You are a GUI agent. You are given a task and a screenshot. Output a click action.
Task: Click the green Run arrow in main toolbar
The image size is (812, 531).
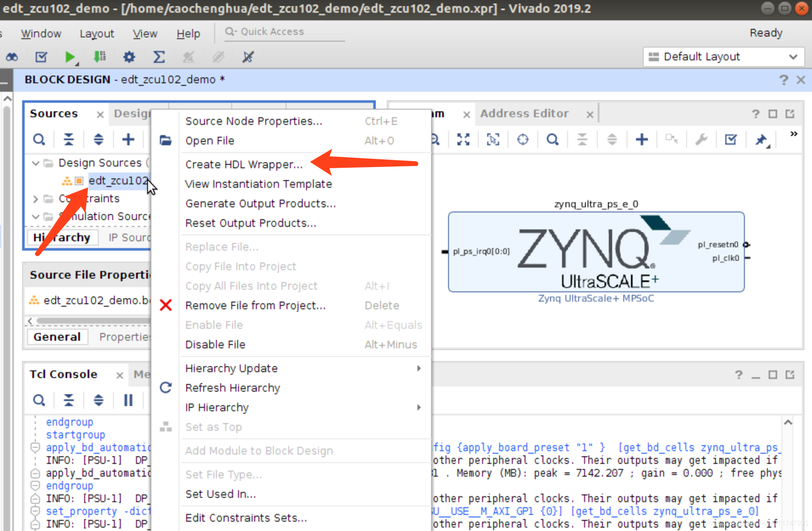tap(70, 56)
